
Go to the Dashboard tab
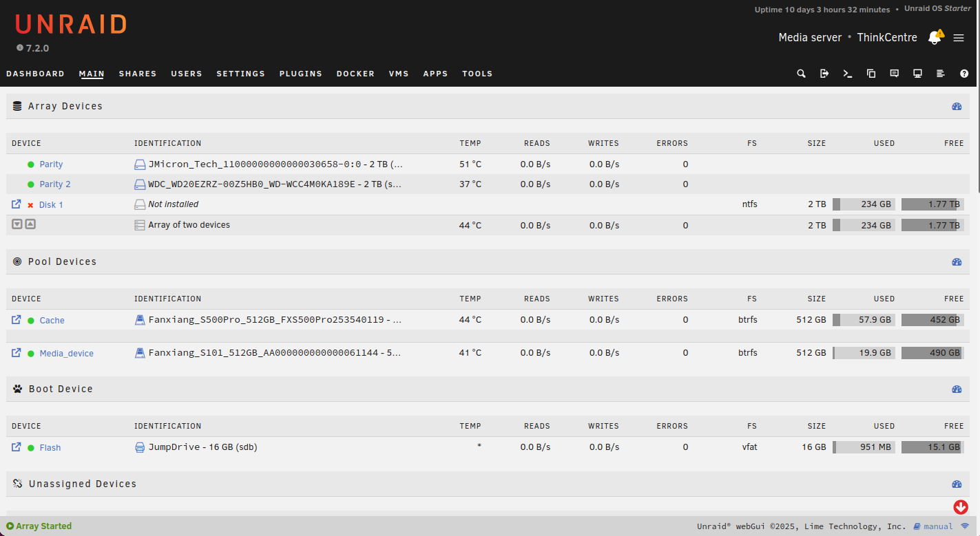click(35, 74)
